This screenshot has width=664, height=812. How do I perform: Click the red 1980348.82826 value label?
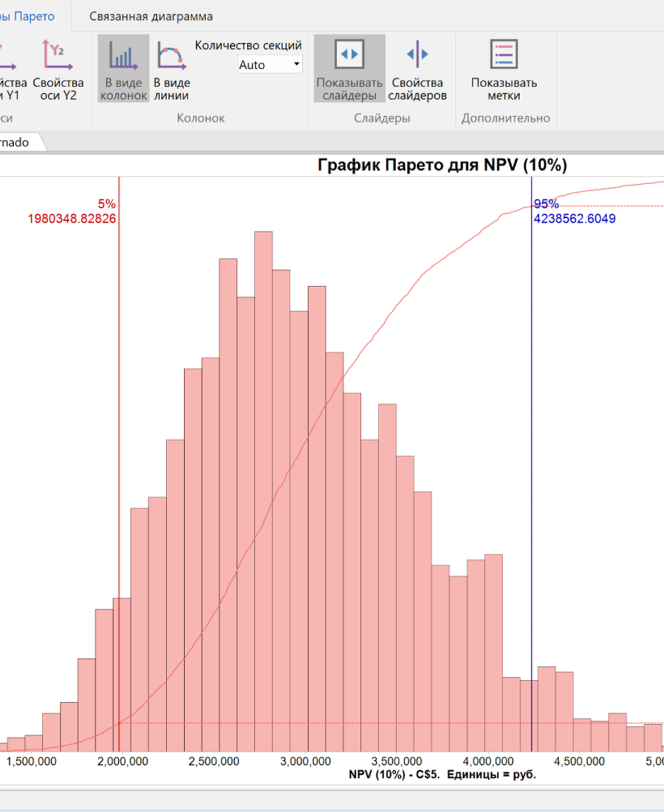(72, 219)
